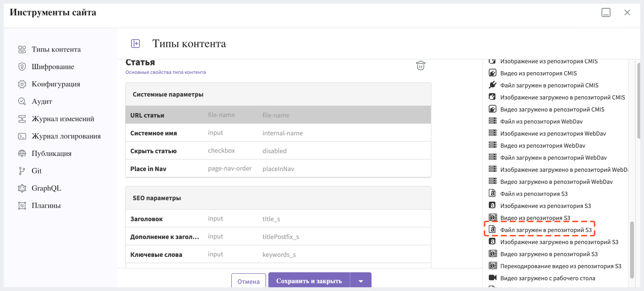Click the Конфигурация gear icon
Screen dimensions: 644x291
(x=22, y=84)
